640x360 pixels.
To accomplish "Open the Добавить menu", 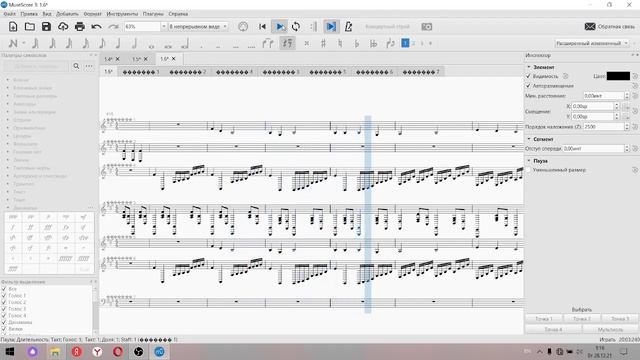I will [67, 13].
